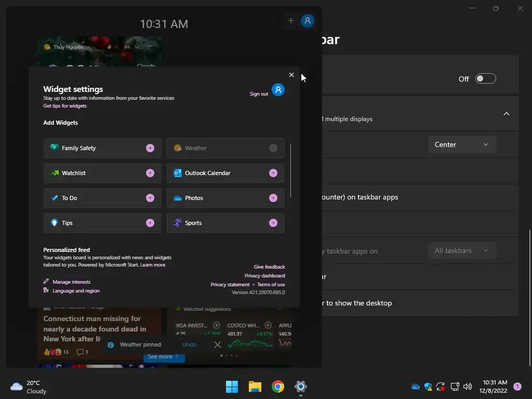Open the All taskbars dropdown in Settings
Viewport: 532px width, 399px height.
pos(462,251)
